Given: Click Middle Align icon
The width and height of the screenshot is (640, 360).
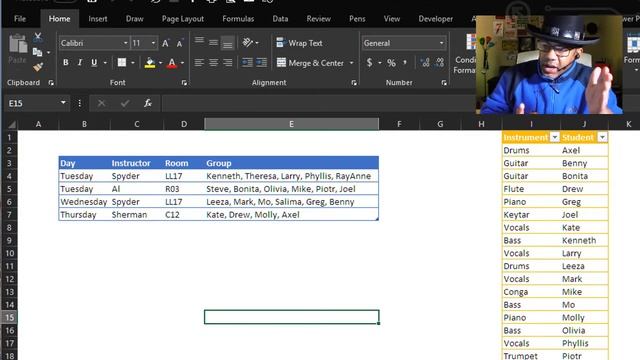Looking at the screenshot, I should 213,42.
